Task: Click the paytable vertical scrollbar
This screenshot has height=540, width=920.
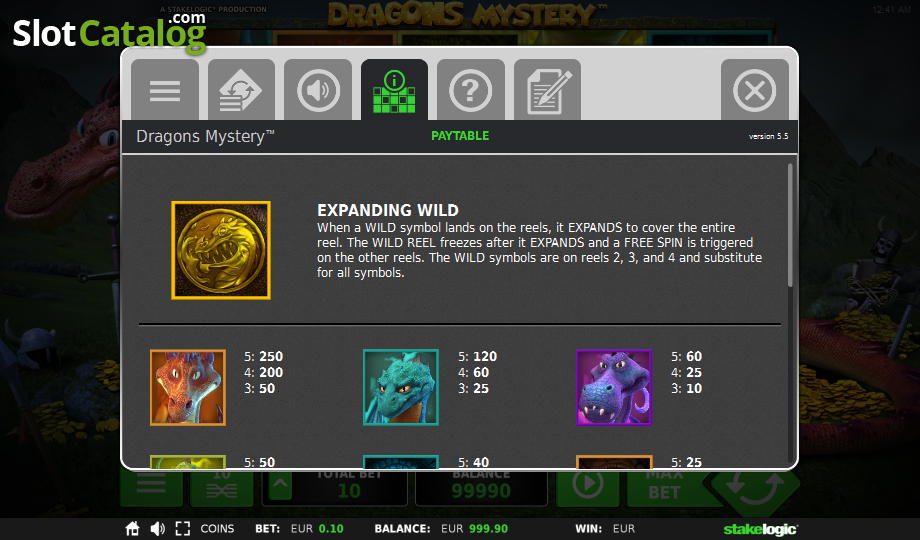Action: click(x=790, y=226)
